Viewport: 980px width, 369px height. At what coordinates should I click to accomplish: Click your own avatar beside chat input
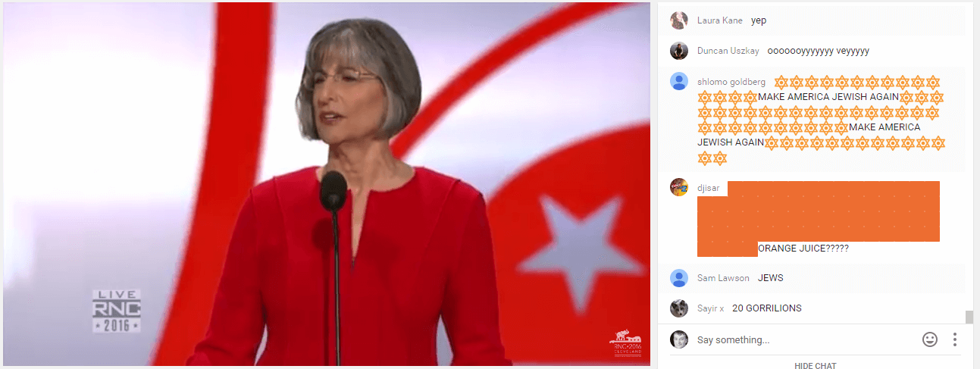click(679, 339)
